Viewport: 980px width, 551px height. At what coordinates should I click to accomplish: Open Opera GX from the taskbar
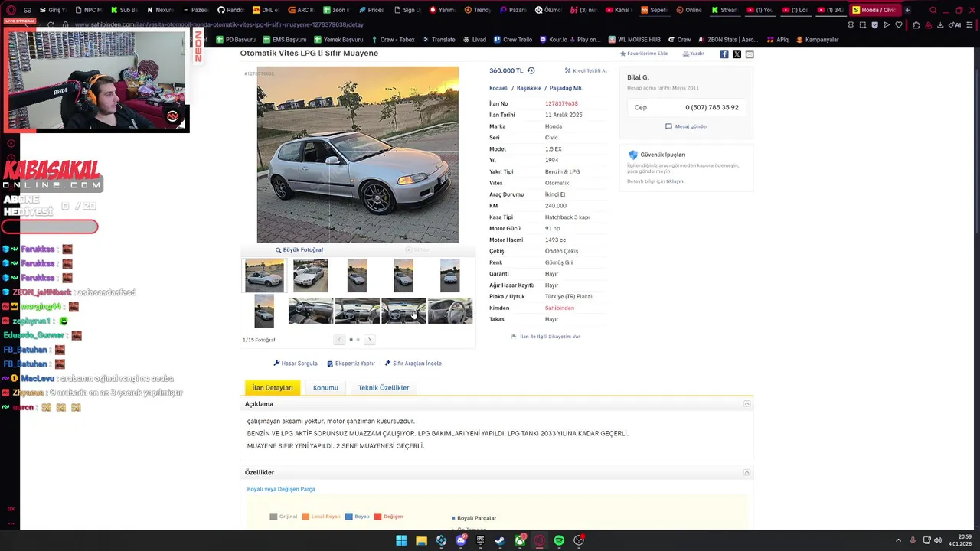540,540
